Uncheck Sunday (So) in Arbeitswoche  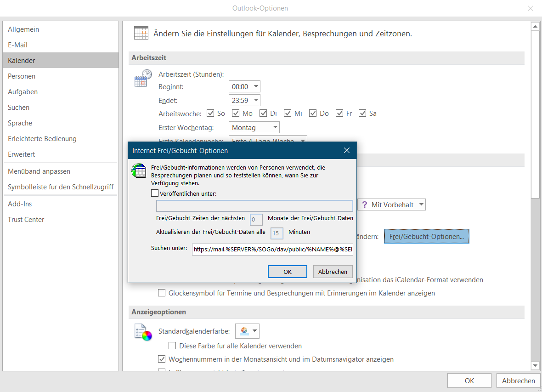pyautogui.click(x=211, y=113)
